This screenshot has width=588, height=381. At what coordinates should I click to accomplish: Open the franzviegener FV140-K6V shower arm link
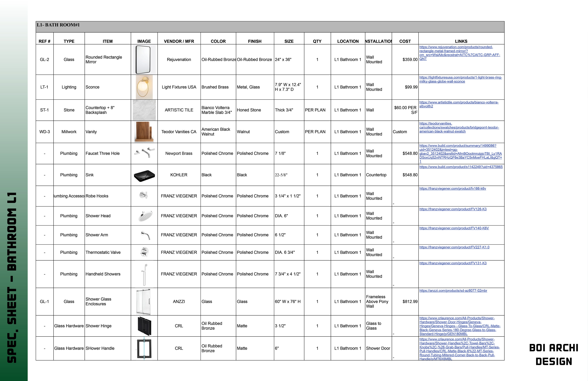[x=454, y=228]
